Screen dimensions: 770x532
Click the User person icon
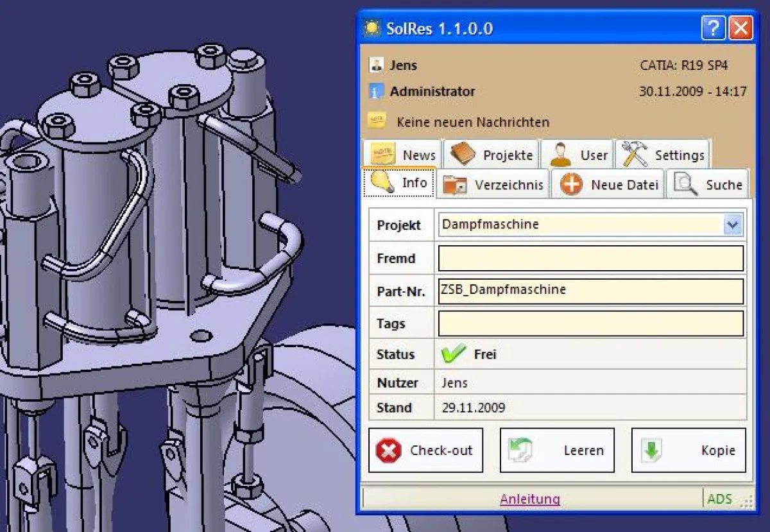coord(561,155)
